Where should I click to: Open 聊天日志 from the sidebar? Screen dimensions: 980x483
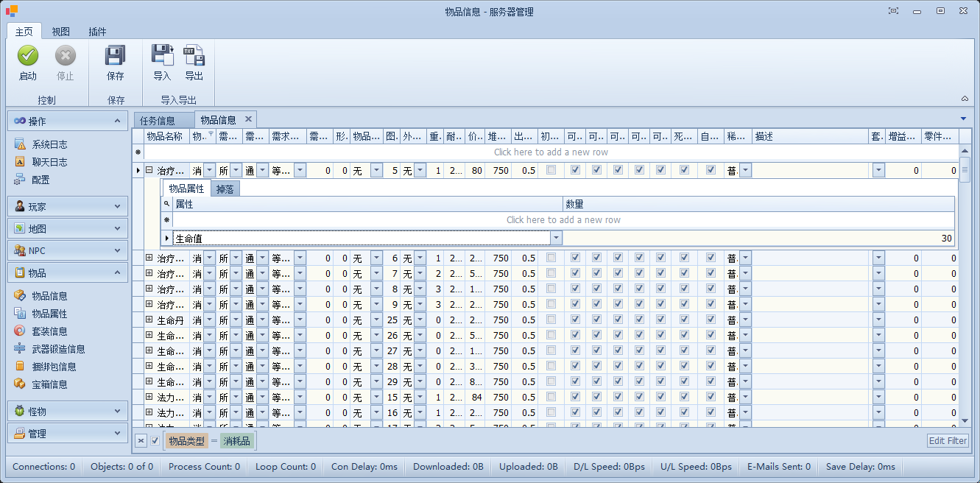coord(49,162)
